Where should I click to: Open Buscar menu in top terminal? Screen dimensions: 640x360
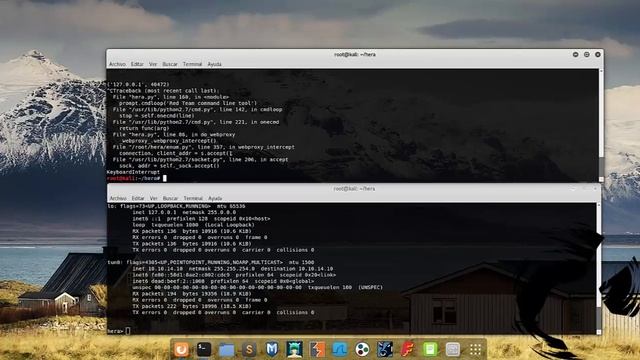pos(170,64)
